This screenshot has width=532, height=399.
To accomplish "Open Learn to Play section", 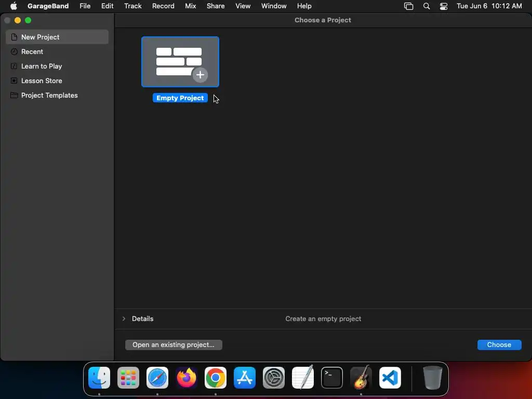I will (57, 66).
